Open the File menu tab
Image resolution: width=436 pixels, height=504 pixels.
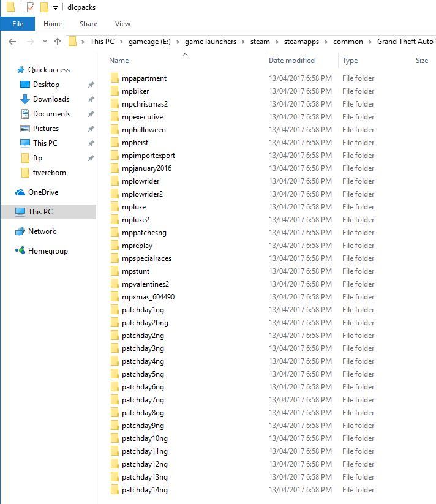coord(18,24)
